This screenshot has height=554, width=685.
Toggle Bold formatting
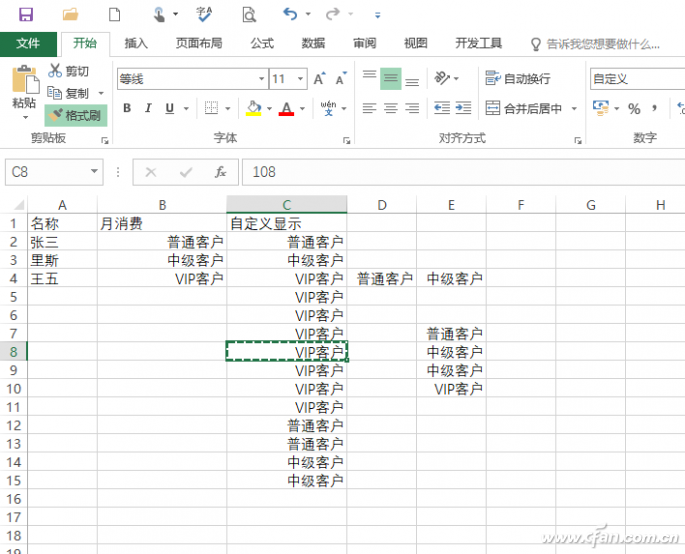[x=127, y=108]
